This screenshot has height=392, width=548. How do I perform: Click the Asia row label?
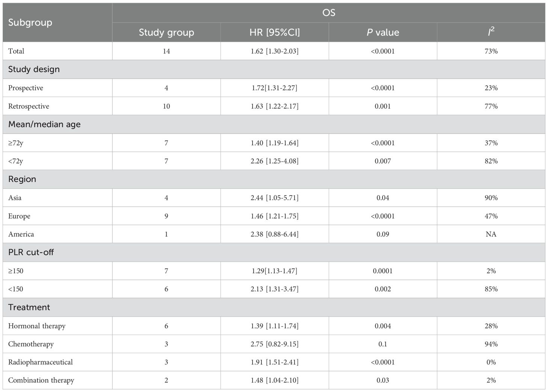pyautogui.click(x=15, y=198)
